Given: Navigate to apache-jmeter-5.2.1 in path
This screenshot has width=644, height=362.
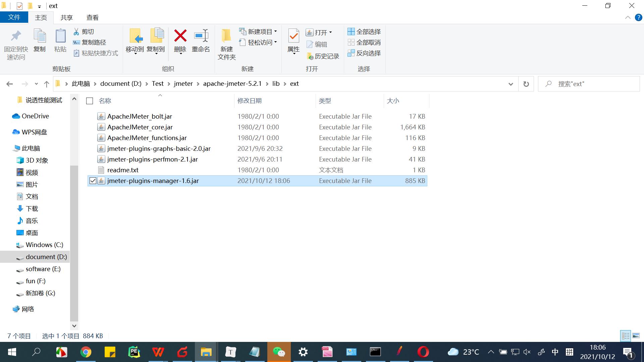Looking at the screenshot, I should [232, 84].
